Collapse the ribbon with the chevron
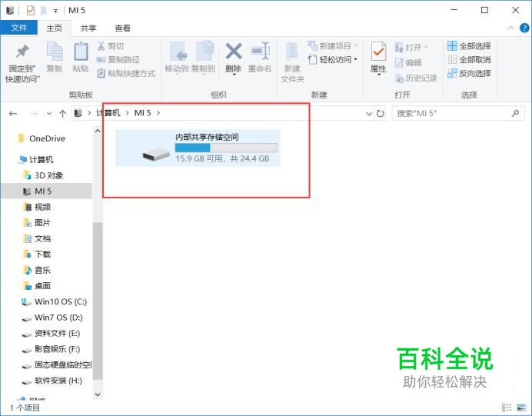The height and width of the screenshot is (416, 532). click(511, 28)
